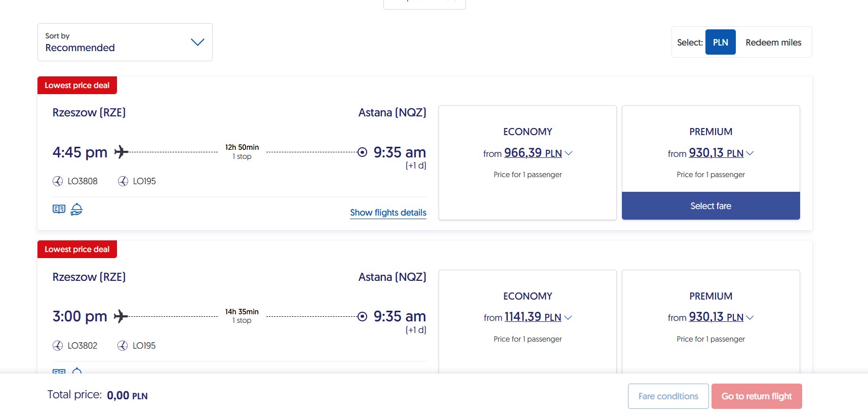Click the first Lowest price deal badge

77,86
